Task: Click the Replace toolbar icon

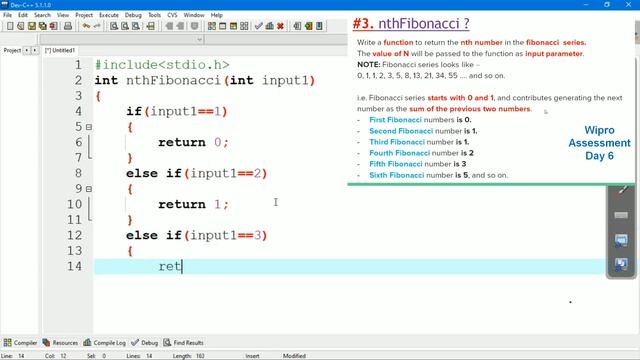Action: coord(125,26)
